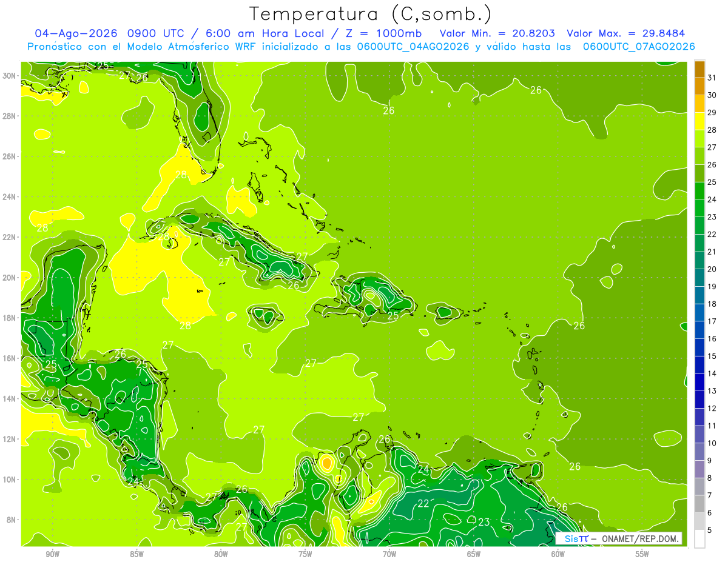Select valid-until time "0600UTC_07AGO2026"
Screen dimensions: 728x562
coord(638,46)
